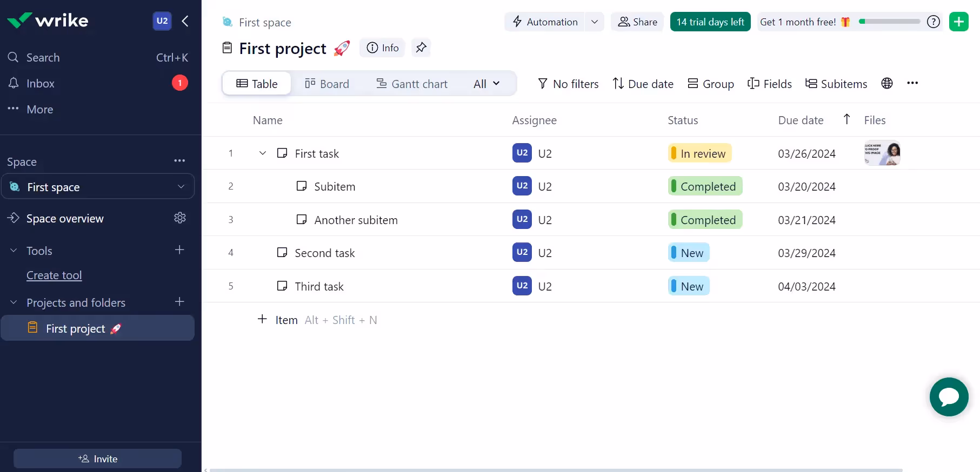Click the Create tool link
The width and height of the screenshot is (980, 472).
[54, 275]
